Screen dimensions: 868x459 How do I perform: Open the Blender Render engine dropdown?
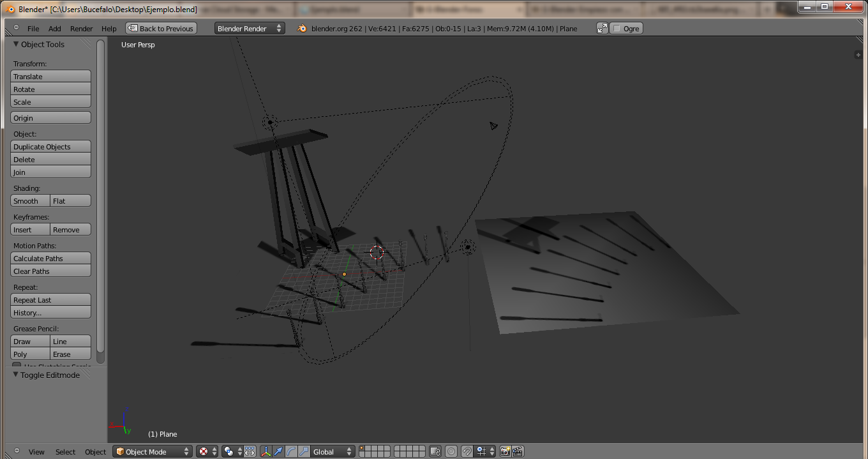tap(250, 28)
